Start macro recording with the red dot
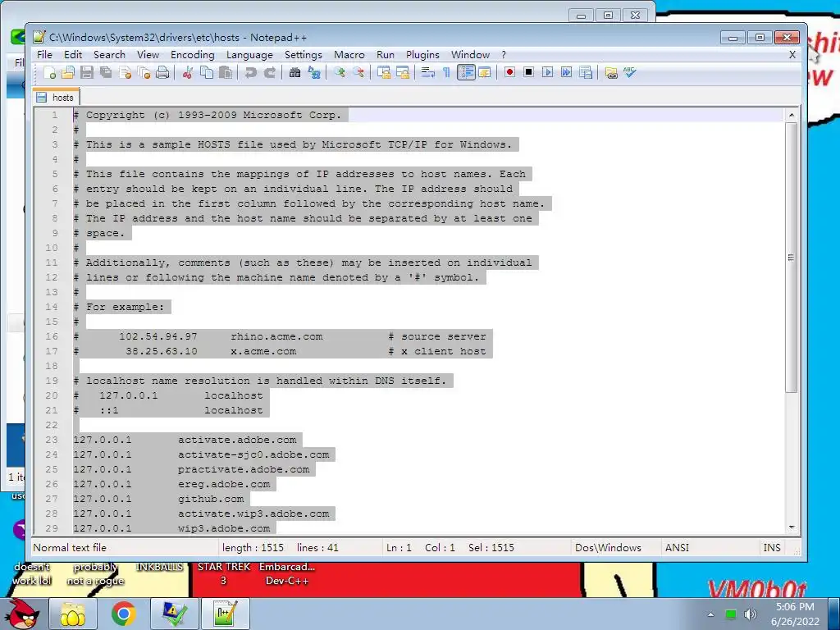The image size is (840, 630). (x=509, y=72)
